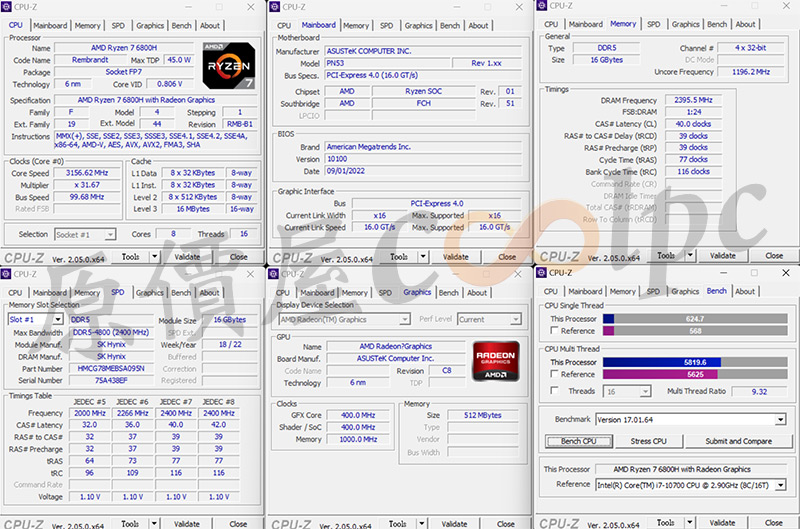Click the Model PN53 field
Screen dimensions: 800x529
pyautogui.click(x=387, y=63)
